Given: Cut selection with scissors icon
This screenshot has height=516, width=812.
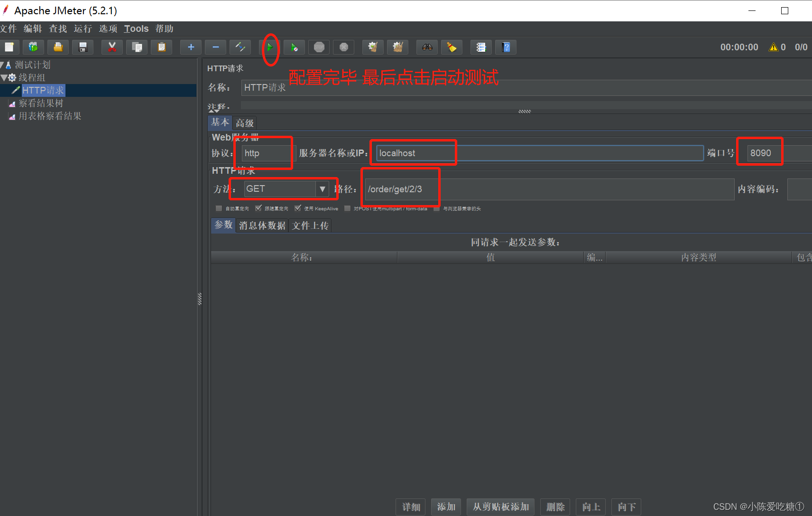Looking at the screenshot, I should pyautogui.click(x=112, y=47).
